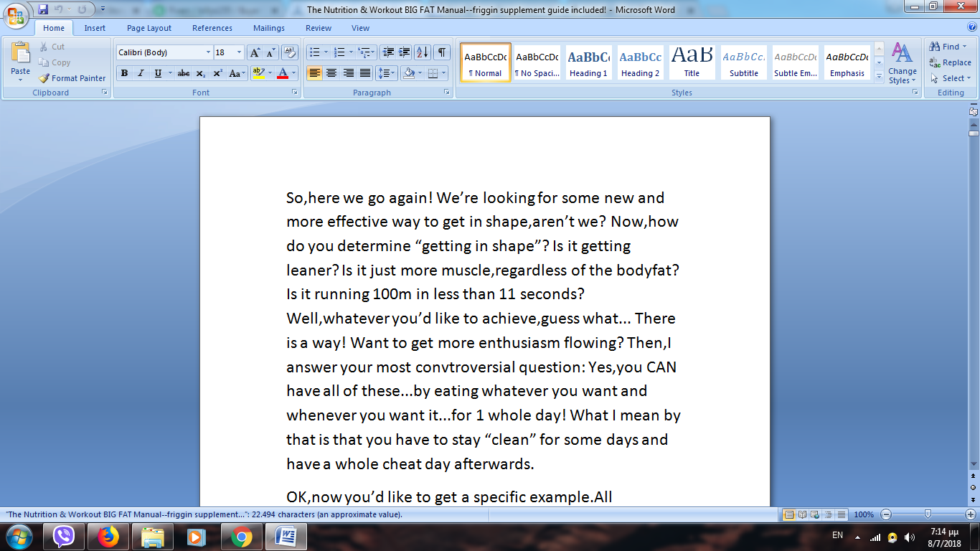Open the font name dropdown
Image resolution: width=980 pixels, height=551 pixels.
point(208,52)
